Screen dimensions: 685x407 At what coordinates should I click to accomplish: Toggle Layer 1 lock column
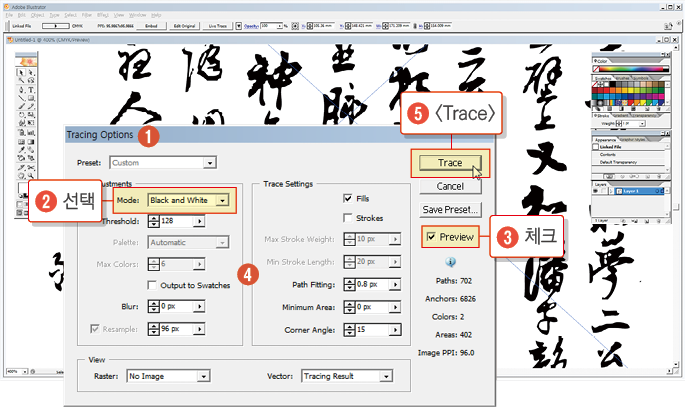pyautogui.click(x=603, y=191)
